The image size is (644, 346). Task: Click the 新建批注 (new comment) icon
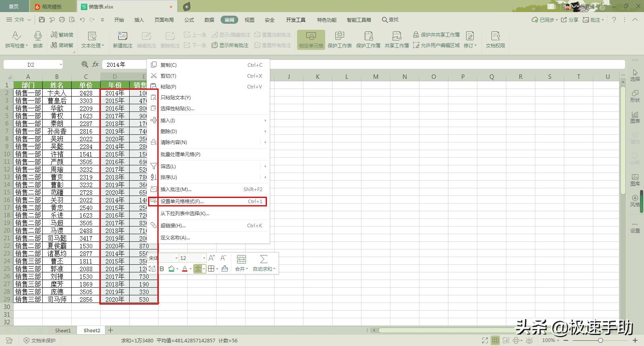coord(122,37)
